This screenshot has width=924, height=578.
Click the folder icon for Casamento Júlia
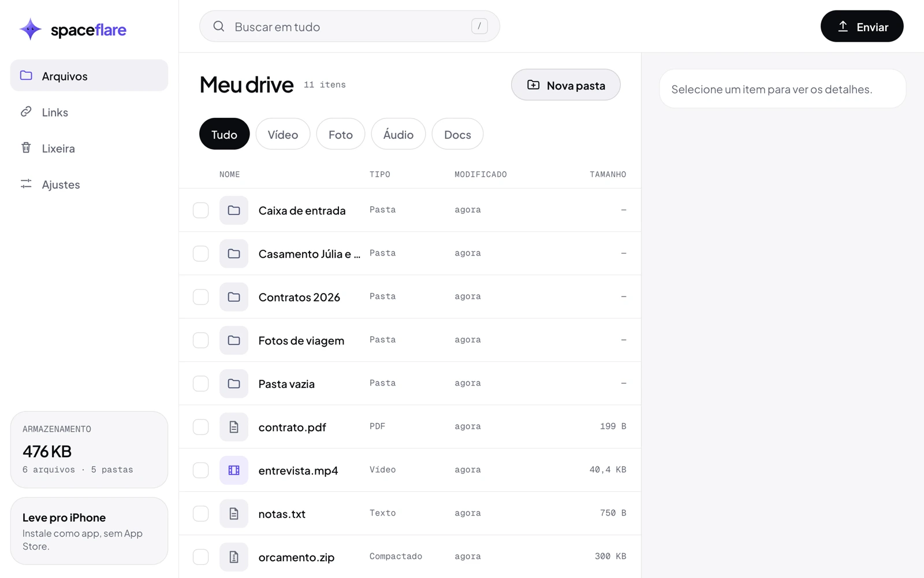pyautogui.click(x=234, y=254)
